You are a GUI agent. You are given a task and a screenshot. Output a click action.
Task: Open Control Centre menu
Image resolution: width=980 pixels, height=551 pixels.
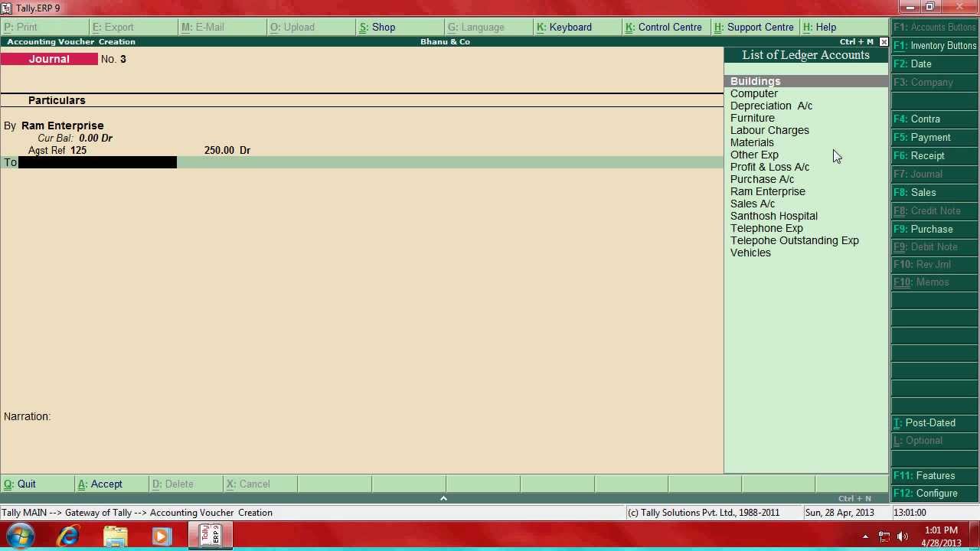pos(666,27)
